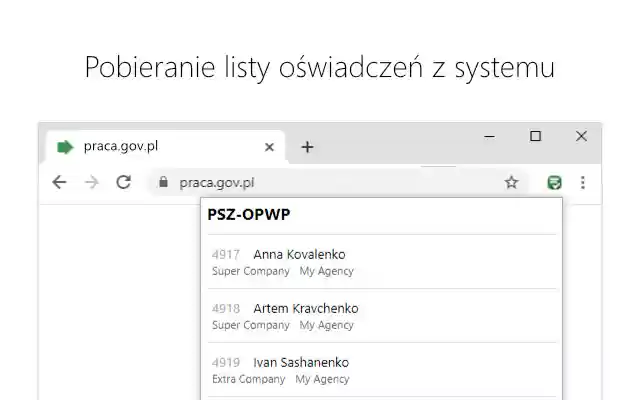Click the praca.gov.pl address bar
Screen dimensions: 640x400
click(339, 182)
